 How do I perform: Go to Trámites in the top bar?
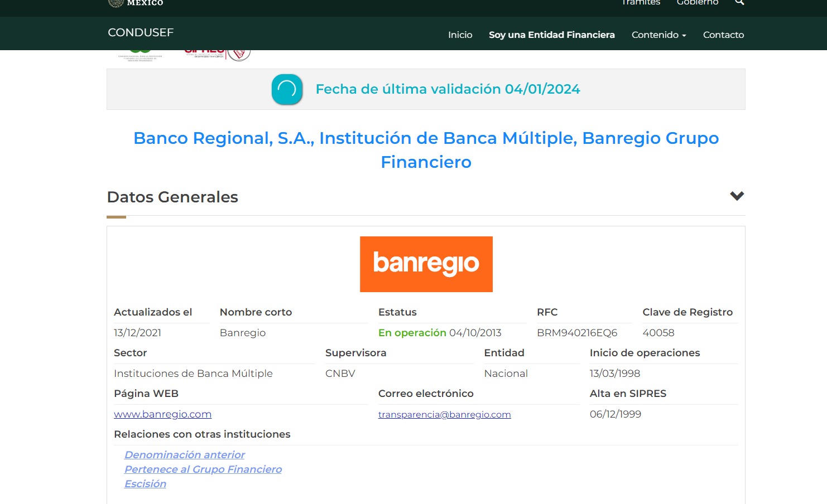click(640, 3)
